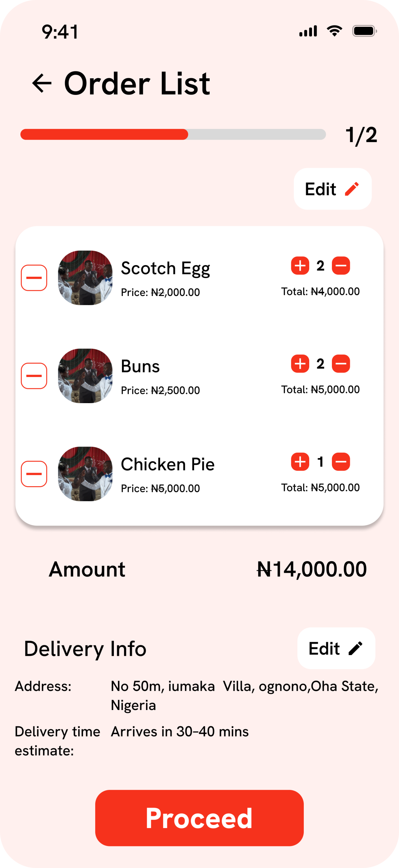Remove Buns using outlined minus box
The width and height of the screenshot is (399, 868).
click(x=34, y=376)
